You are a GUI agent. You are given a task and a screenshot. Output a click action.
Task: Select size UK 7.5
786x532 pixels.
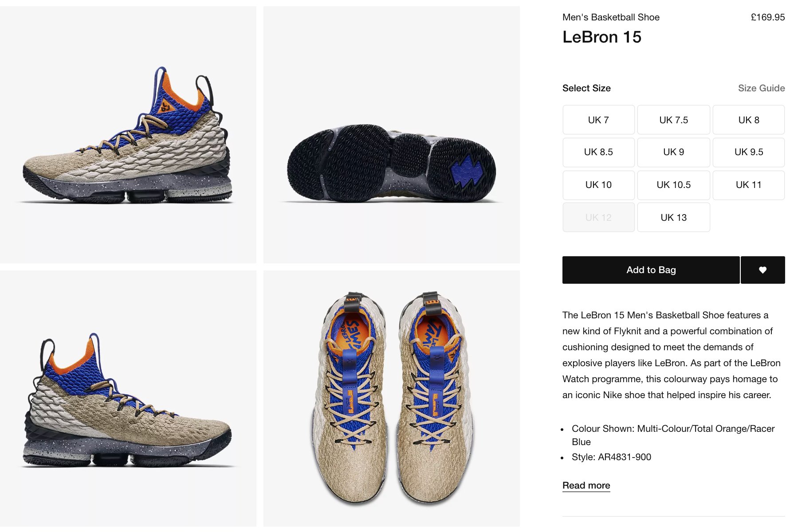tap(673, 120)
